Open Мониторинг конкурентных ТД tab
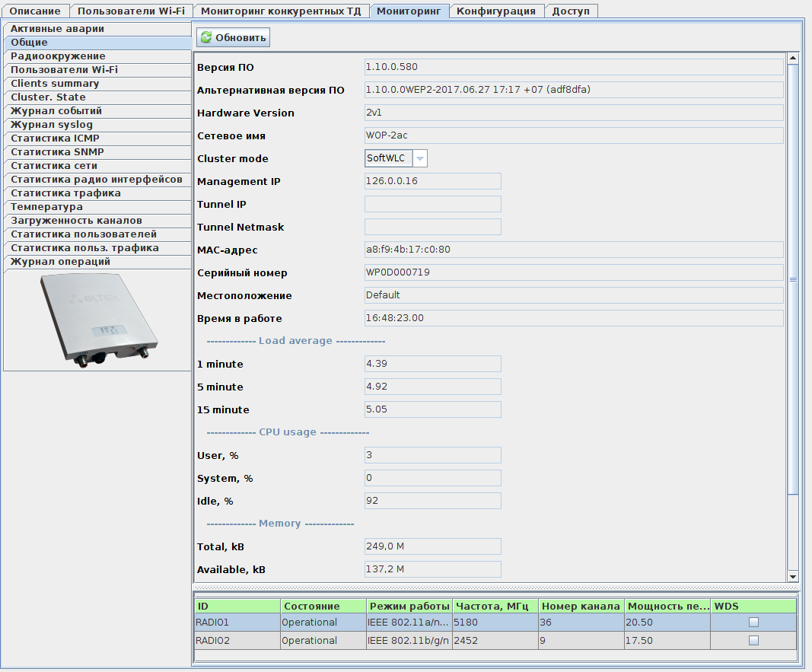Viewport: 812px width, 672px height. pyautogui.click(x=281, y=11)
